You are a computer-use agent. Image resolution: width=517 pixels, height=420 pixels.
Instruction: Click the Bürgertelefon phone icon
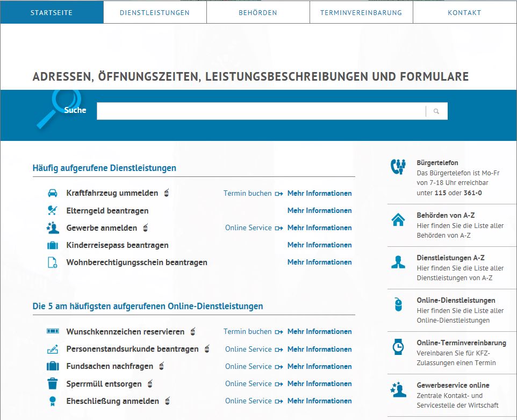pos(398,167)
